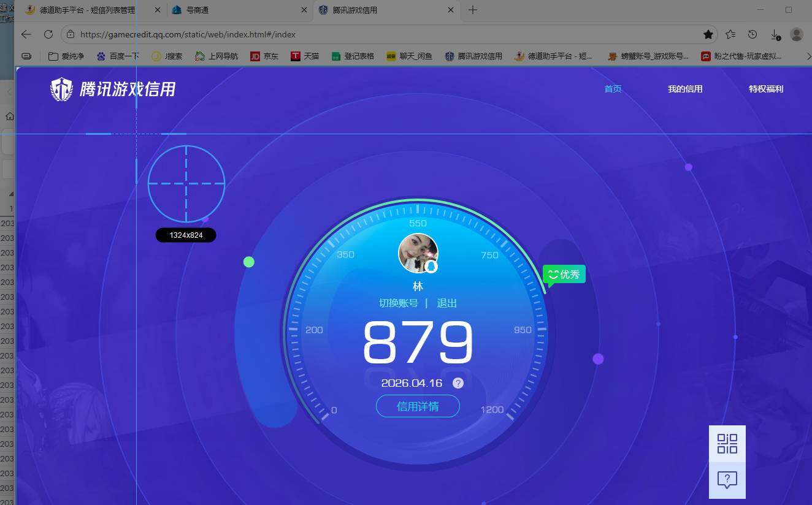
Task: Bookmark the page via the star icon
Action: point(708,35)
